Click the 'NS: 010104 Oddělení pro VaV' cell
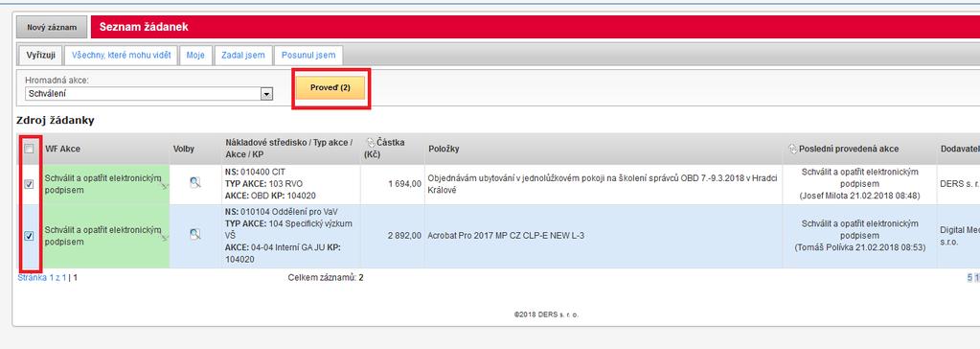The width and height of the screenshot is (980, 349). (289, 236)
